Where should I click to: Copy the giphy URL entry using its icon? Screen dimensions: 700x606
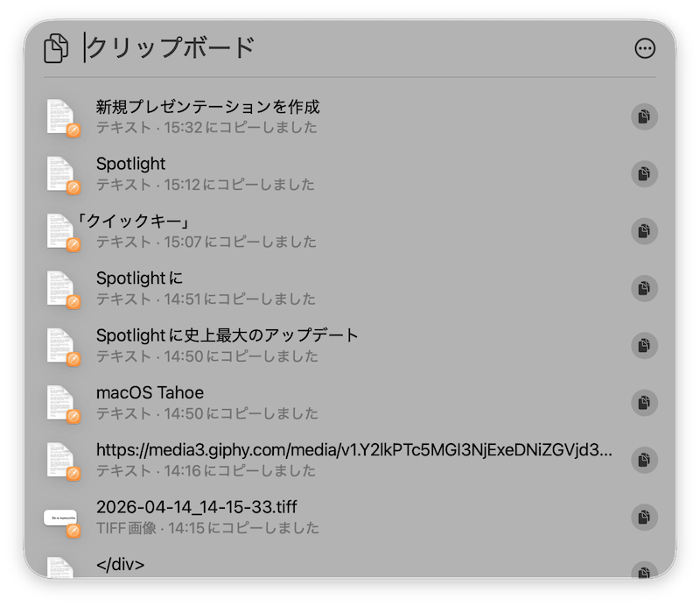[x=644, y=460]
